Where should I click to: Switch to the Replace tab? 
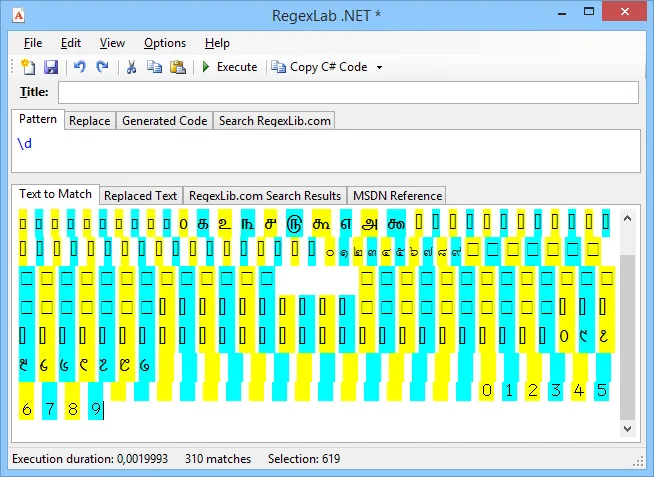[90, 121]
